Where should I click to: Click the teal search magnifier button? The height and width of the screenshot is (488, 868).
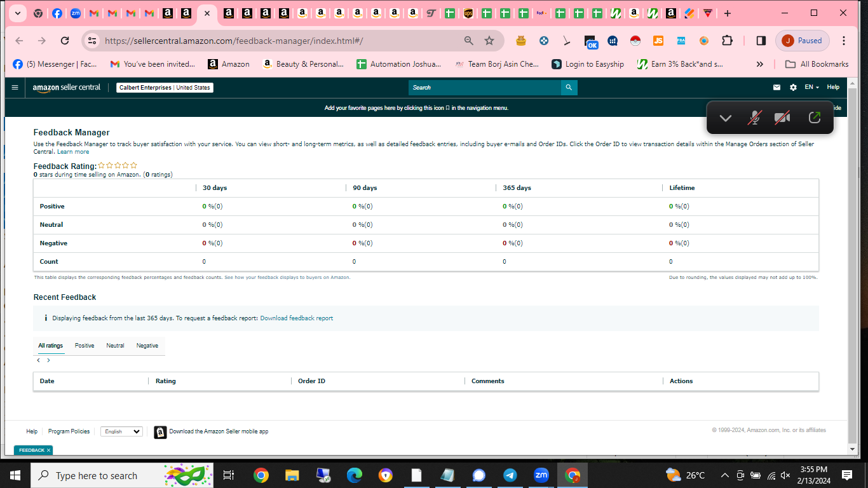pyautogui.click(x=569, y=88)
